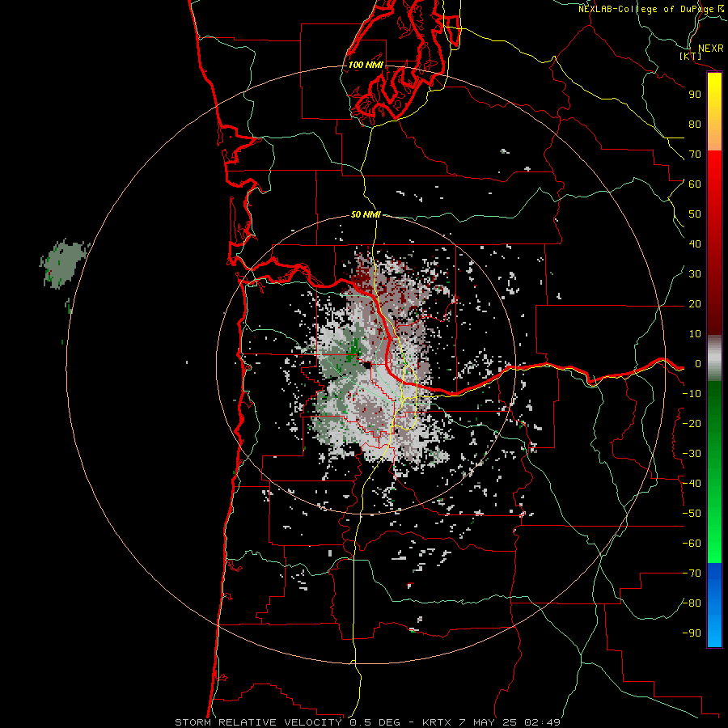The image size is (728, 728).
Task: Click the NEXR label at top right
Action: click(711, 49)
